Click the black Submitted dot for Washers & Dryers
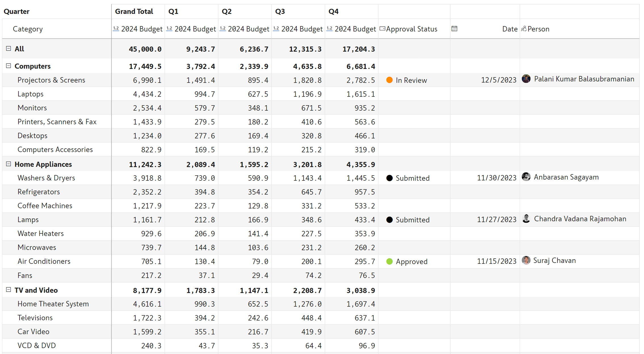 390,178
